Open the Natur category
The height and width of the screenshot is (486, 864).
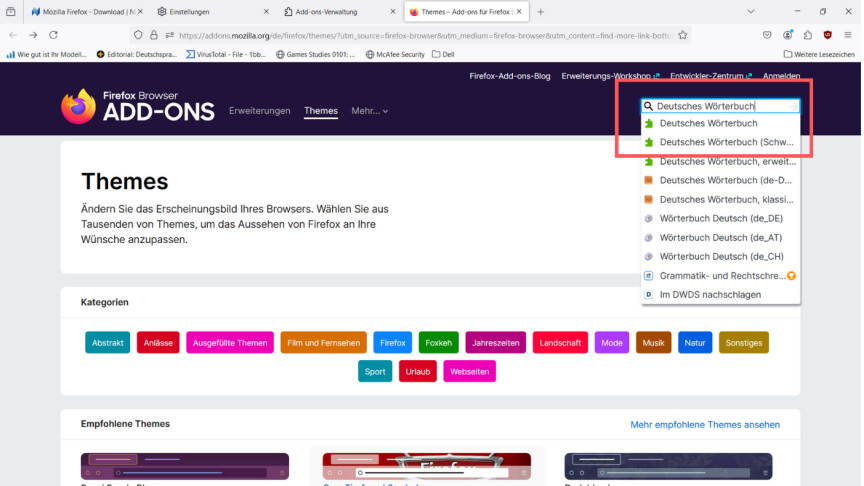[695, 343]
